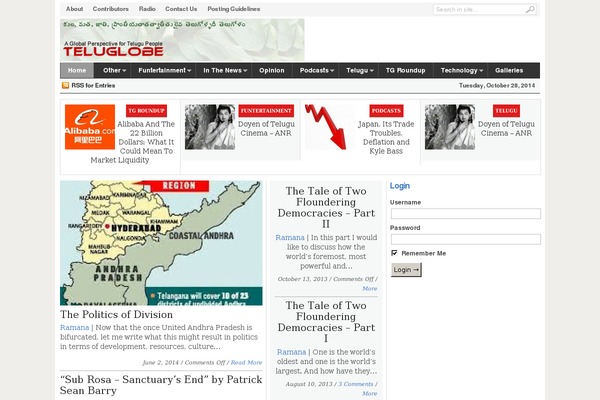Open RSS for Entries link
The width and height of the screenshot is (600, 400).
(x=93, y=85)
